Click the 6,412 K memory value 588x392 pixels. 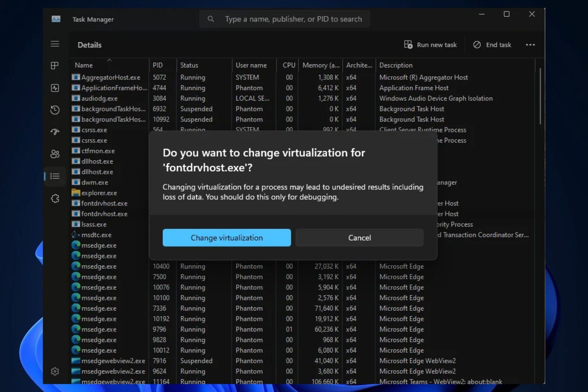click(x=328, y=88)
